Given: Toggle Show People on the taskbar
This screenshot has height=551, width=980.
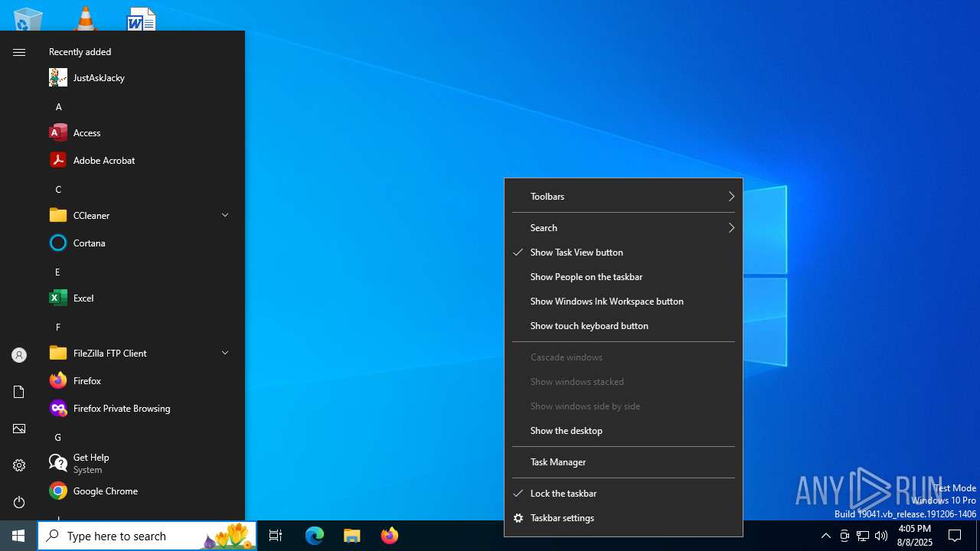Looking at the screenshot, I should click(x=624, y=277).
